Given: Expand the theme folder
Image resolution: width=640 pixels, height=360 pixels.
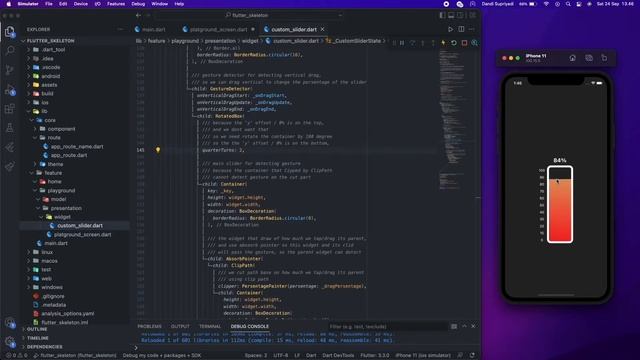Looking at the screenshot, I should pyautogui.click(x=55, y=164).
